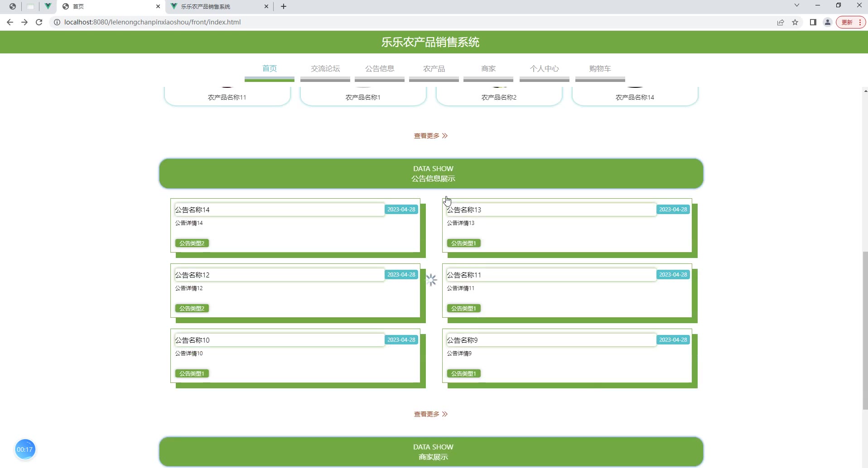
Task: Select the 首页 browser tab
Action: 111,6
